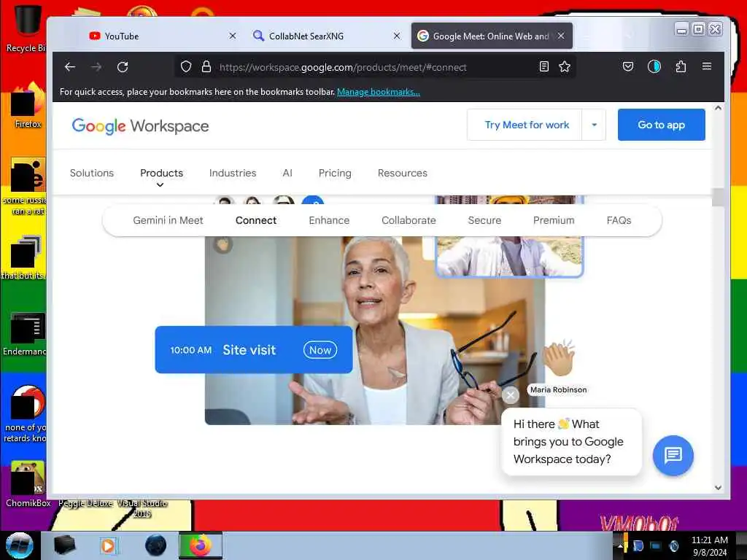Image resolution: width=747 pixels, height=560 pixels.
Task: Jump to the Secure section
Action: pos(484,220)
